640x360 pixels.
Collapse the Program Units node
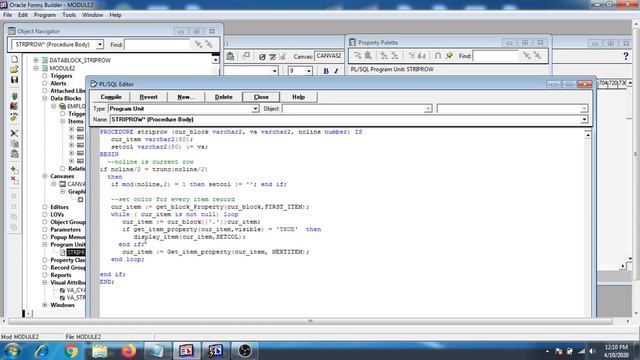pos(45,244)
